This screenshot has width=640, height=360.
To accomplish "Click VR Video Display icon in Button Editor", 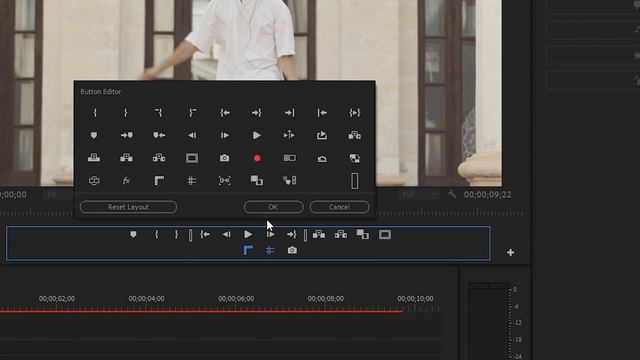I will tap(94, 180).
